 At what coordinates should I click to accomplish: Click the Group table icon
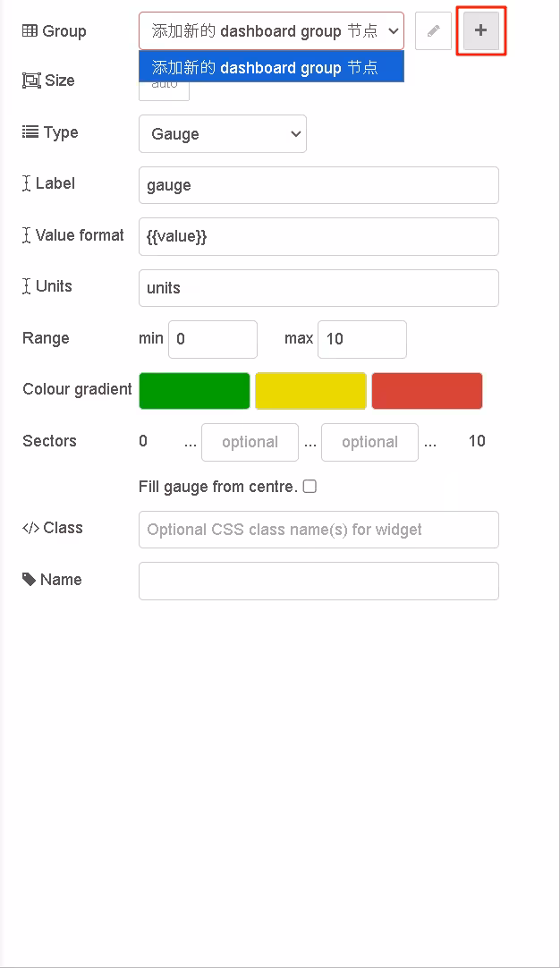click(x=30, y=31)
